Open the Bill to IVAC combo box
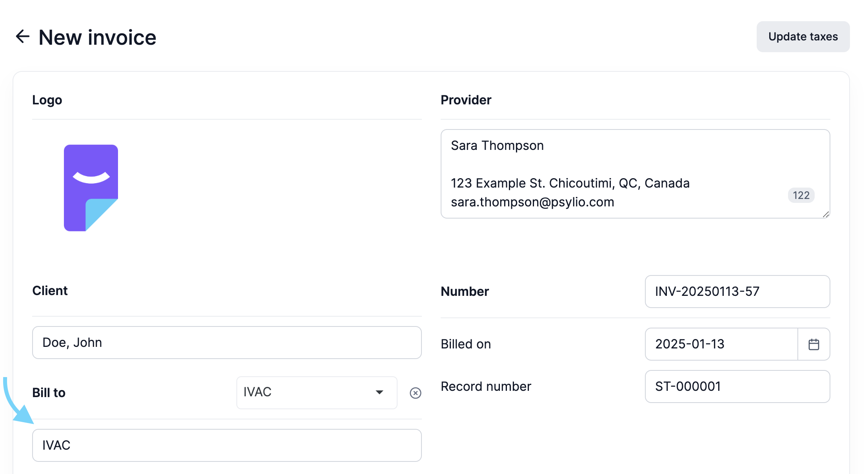 pos(317,392)
